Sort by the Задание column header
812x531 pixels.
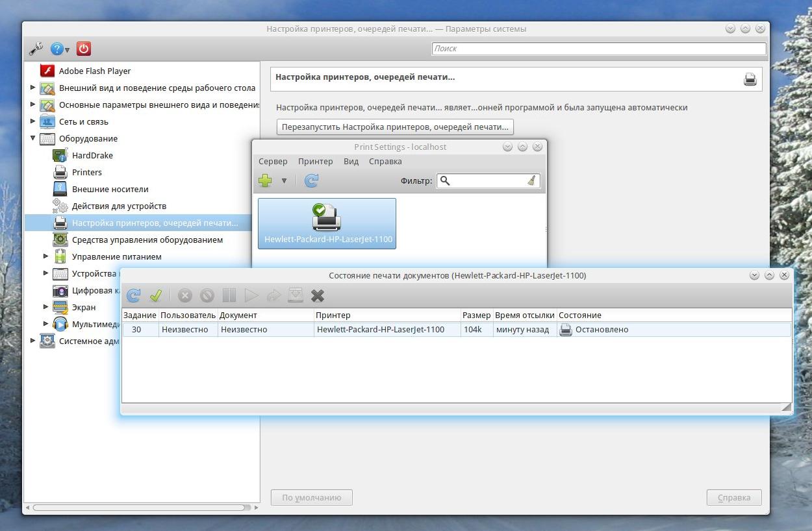pos(140,315)
